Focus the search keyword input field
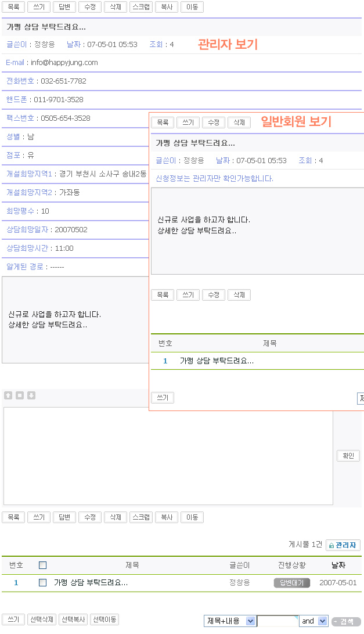The height and width of the screenshot is (634, 364). pos(277,621)
